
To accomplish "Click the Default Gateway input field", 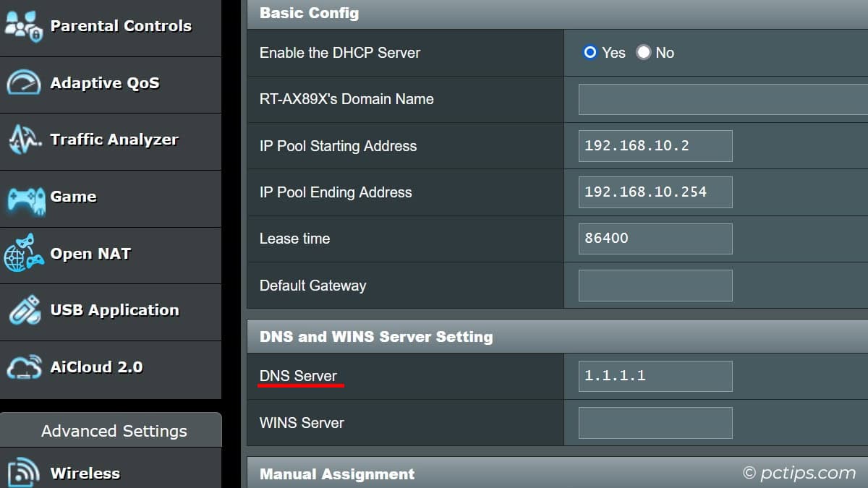I will point(655,286).
